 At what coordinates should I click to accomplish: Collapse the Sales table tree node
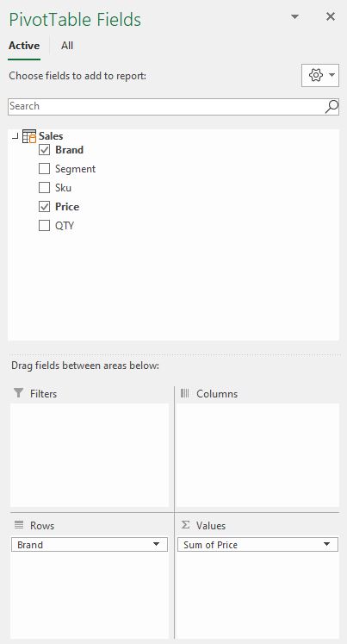pos(15,136)
